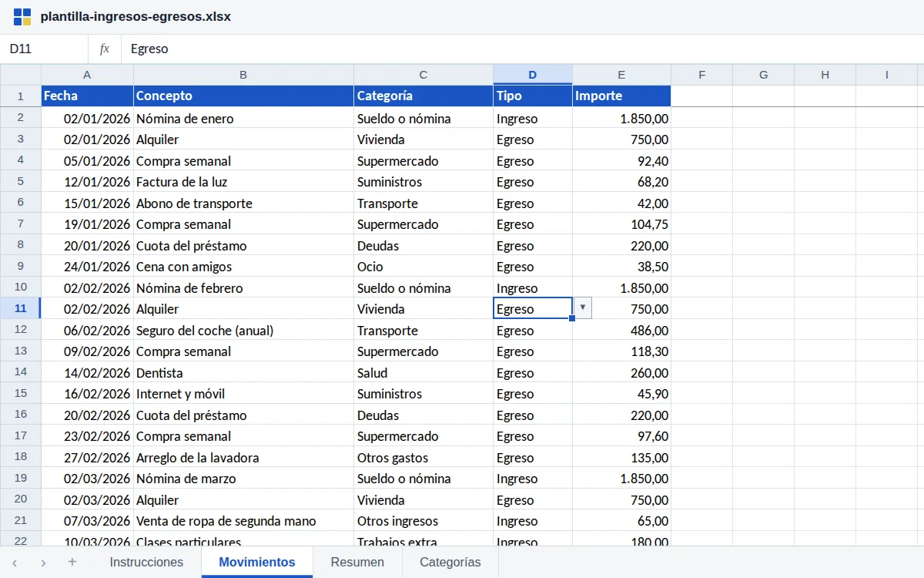Image resolution: width=924 pixels, height=578 pixels.
Task: Select column F header
Action: coord(701,75)
